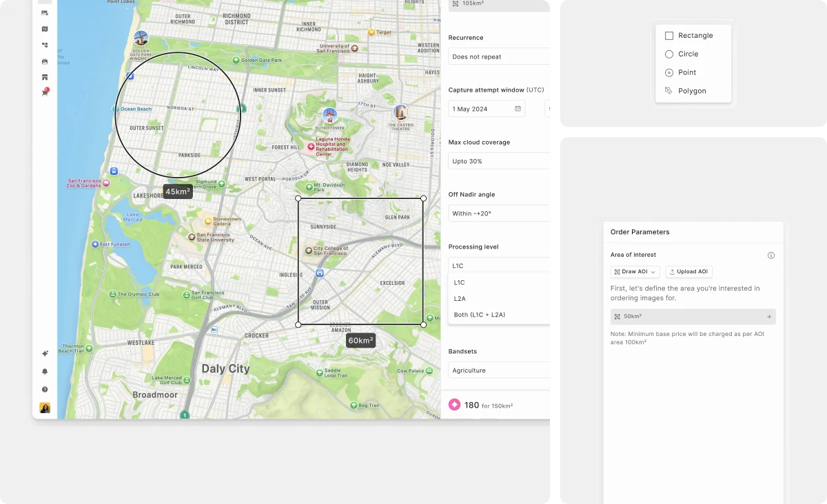The width and height of the screenshot is (827, 504).
Task: Click the Laguna Honda Hospital marker
Action: tap(311, 147)
